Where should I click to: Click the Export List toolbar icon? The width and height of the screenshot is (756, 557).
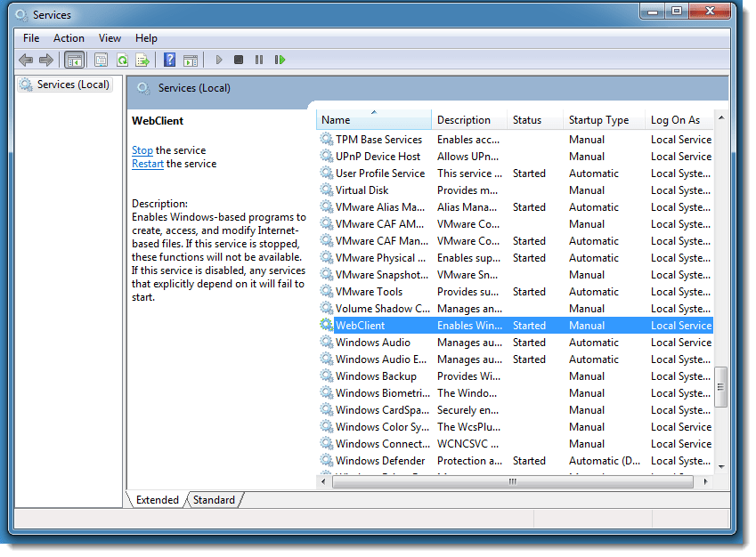[x=142, y=60]
